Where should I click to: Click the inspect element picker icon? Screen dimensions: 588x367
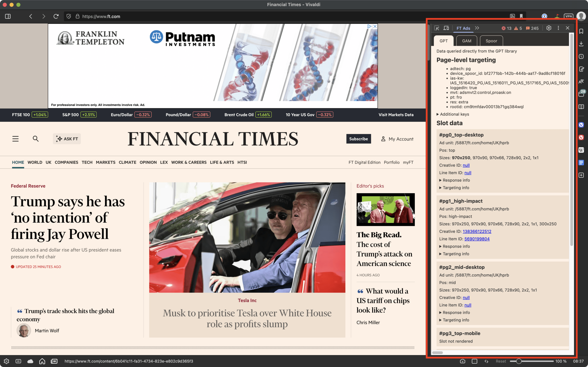pos(437,28)
